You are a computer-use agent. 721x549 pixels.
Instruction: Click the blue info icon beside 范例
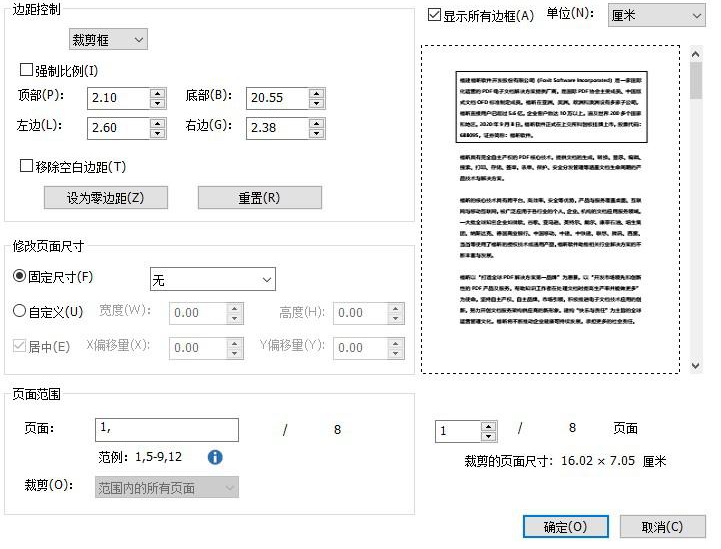[x=215, y=457]
